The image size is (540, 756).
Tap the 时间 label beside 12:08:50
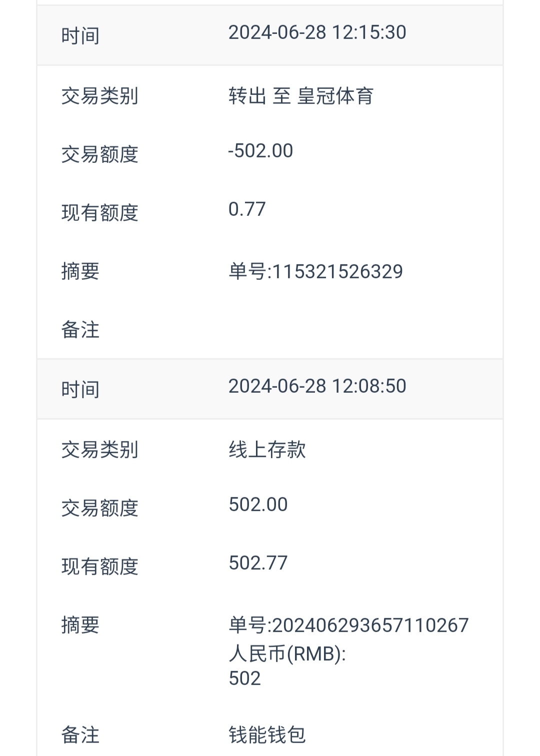80,390
